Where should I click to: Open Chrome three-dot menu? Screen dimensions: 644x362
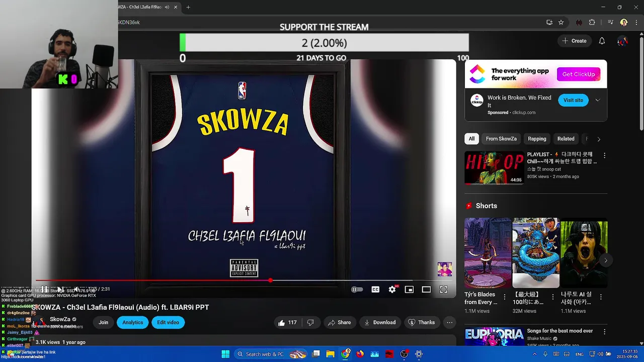(636, 22)
